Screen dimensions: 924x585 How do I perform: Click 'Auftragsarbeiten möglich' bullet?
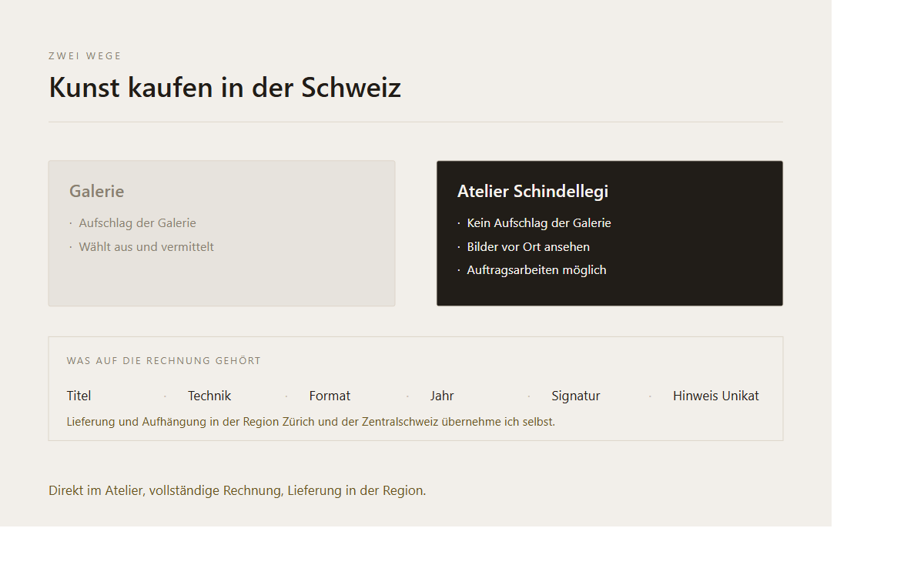537,270
